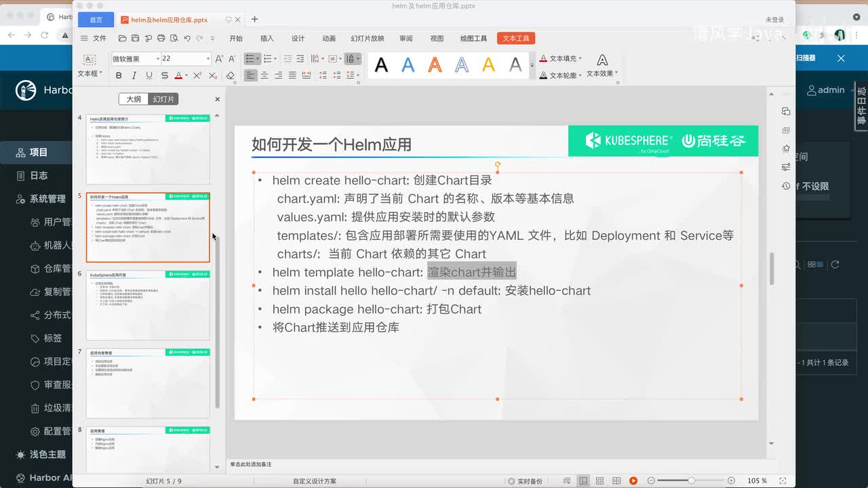Open the font color dropdown arrow
This screenshot has width=868, height=488.
click(x=186, y=76)
